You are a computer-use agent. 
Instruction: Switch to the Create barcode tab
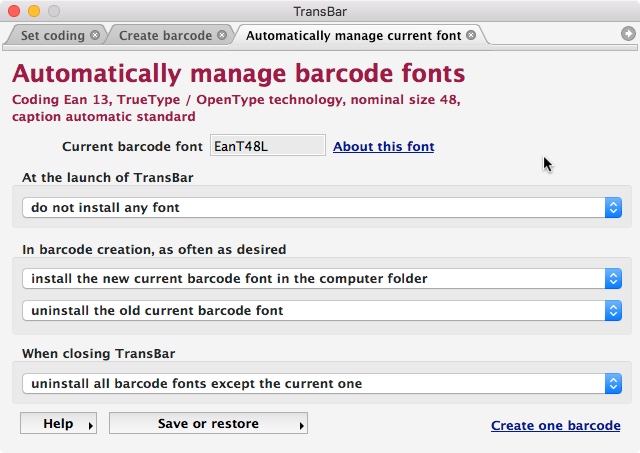[165, 36]
